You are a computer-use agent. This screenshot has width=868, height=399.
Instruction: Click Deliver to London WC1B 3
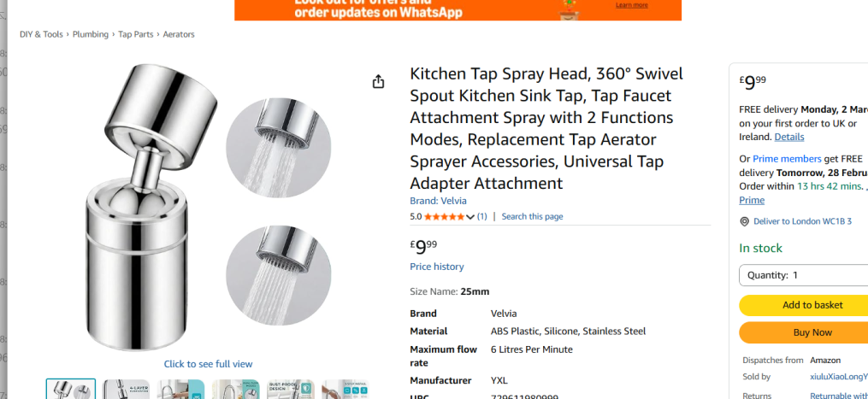click(803, 221)
